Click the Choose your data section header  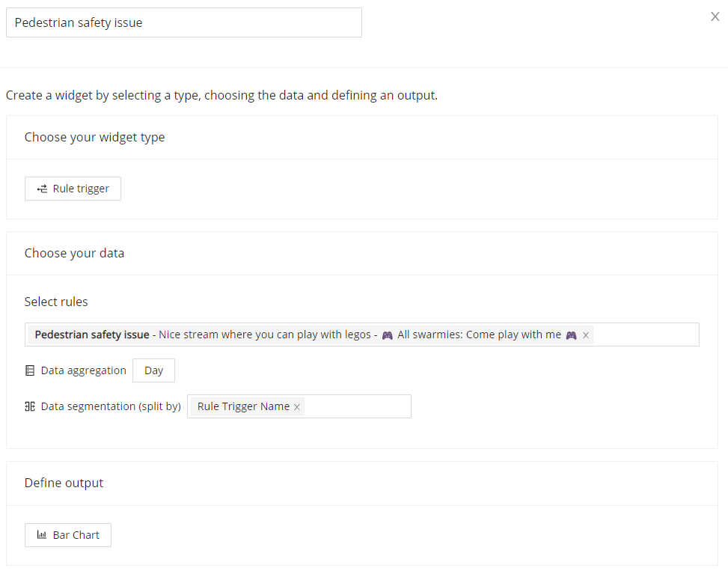point(74,253)
